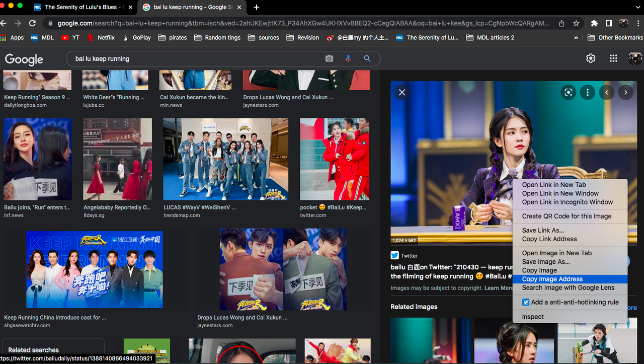
Task: Show hidden bookmarks with double chevron
Action: point(576,37)
